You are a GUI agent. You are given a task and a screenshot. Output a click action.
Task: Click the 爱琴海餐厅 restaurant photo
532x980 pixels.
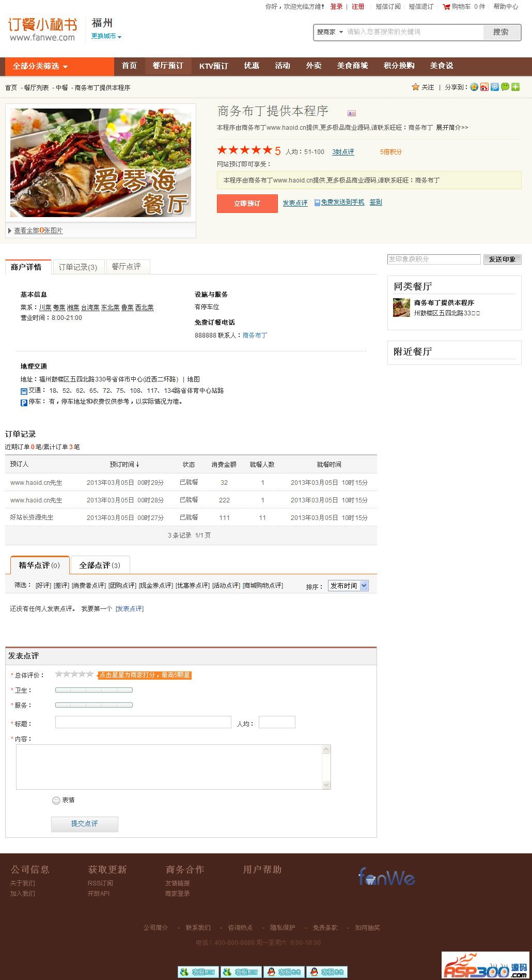[x=101, y=163]
